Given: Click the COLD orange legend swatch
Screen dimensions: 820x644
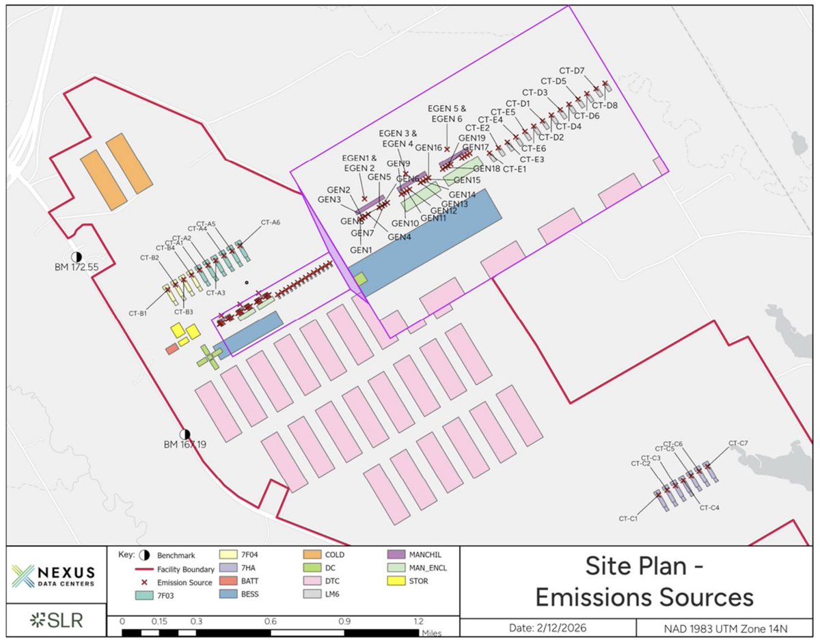Looking at the screenshot, I should pos(314,555).
